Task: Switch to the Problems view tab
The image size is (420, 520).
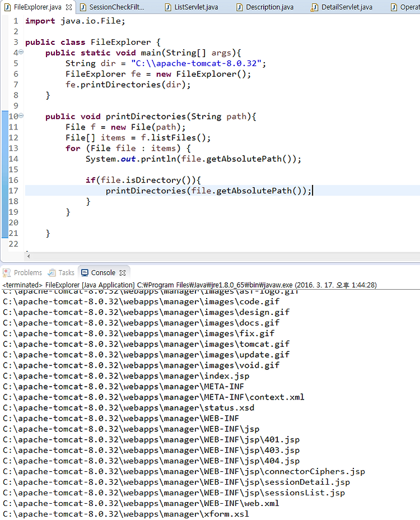Action: coord(28,272)
